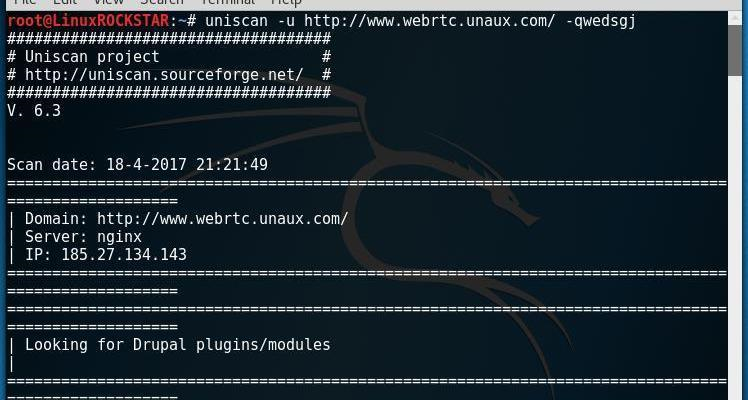Open the uniscan.sourceforge.net link

point(164,75)
